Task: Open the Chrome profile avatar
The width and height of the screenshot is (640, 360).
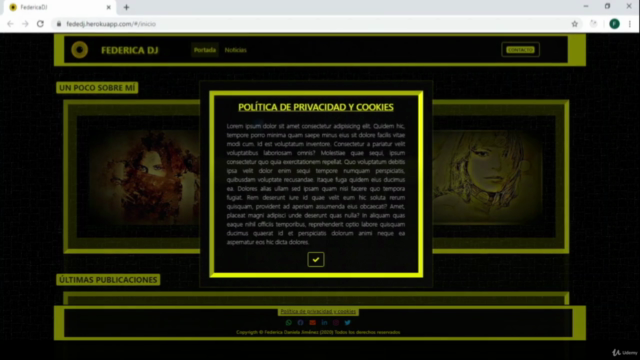Action: point(614,24)
